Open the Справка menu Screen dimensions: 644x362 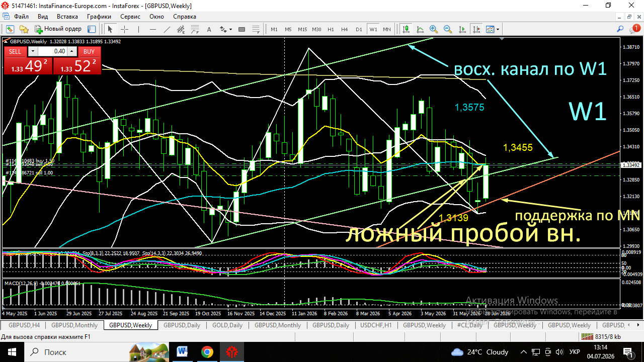[x=185, y=17]
